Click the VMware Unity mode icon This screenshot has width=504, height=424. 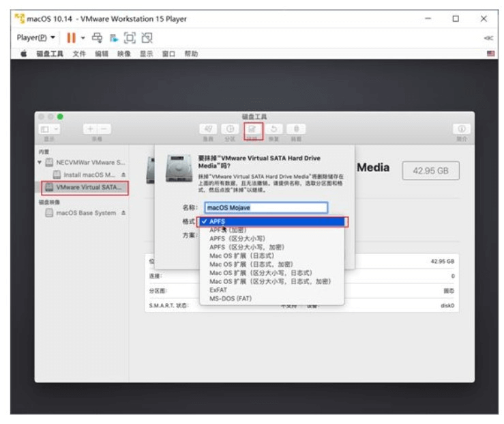pyautogui.click(x=147, y=37)
